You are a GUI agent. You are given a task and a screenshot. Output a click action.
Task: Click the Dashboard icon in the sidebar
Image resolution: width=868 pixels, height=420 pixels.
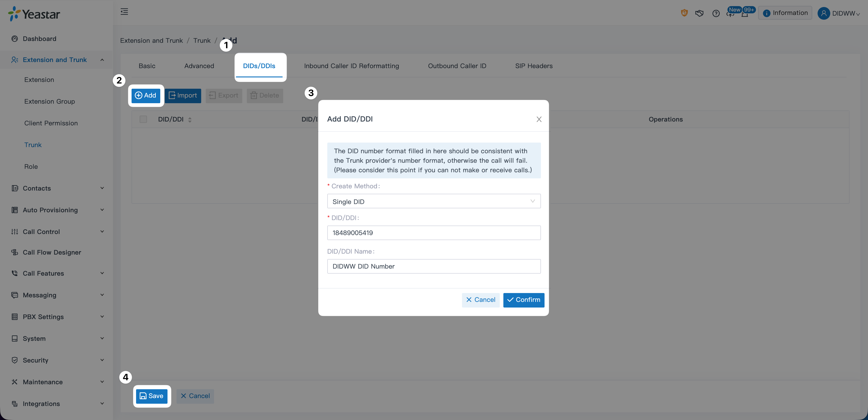click(x=14, y=39)
